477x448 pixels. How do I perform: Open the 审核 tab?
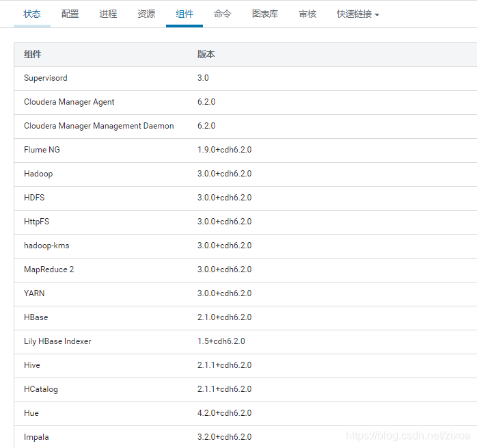(x=308, y=14)
